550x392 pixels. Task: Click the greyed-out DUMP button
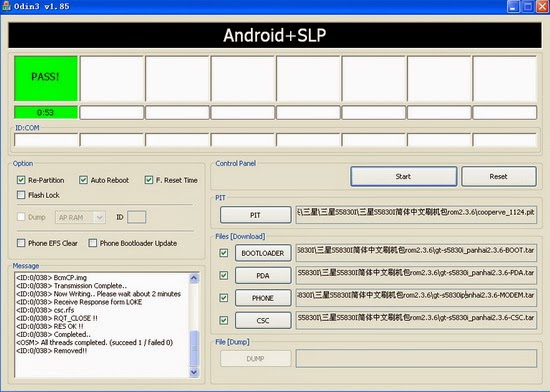click(255, 359)
